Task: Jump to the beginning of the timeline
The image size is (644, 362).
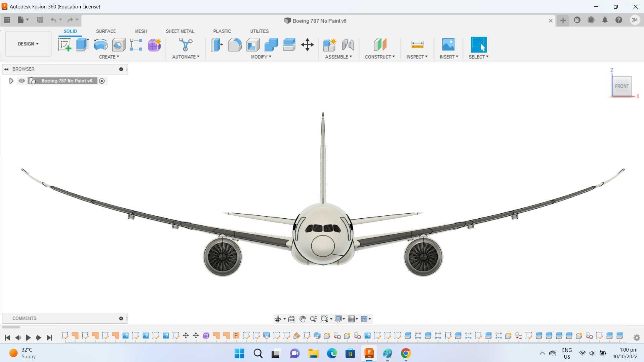Action: (x=7, y=337)
